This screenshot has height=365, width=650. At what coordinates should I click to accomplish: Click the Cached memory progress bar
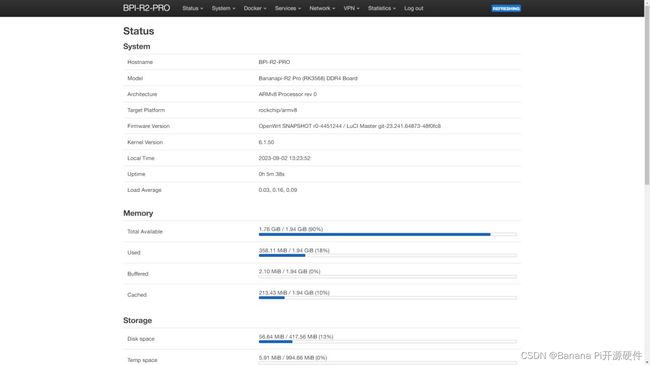coord(388,298)
